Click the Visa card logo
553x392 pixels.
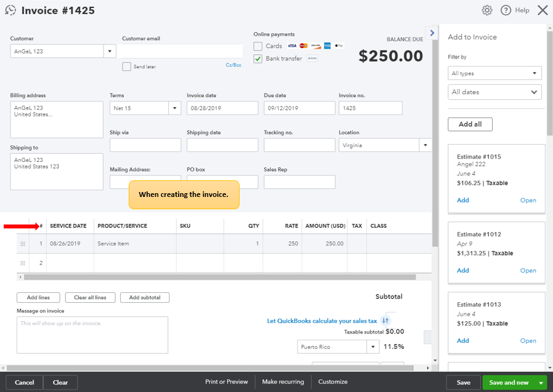[292, 46]
